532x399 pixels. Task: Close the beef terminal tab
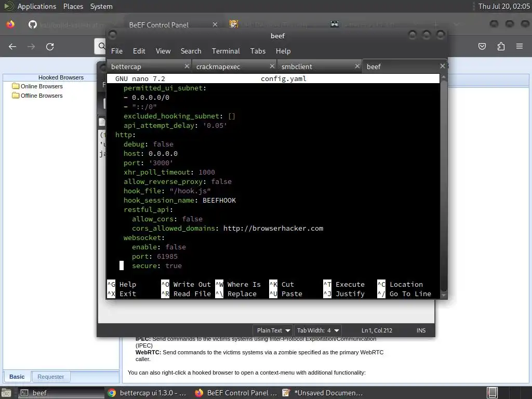tap(443, 66)
